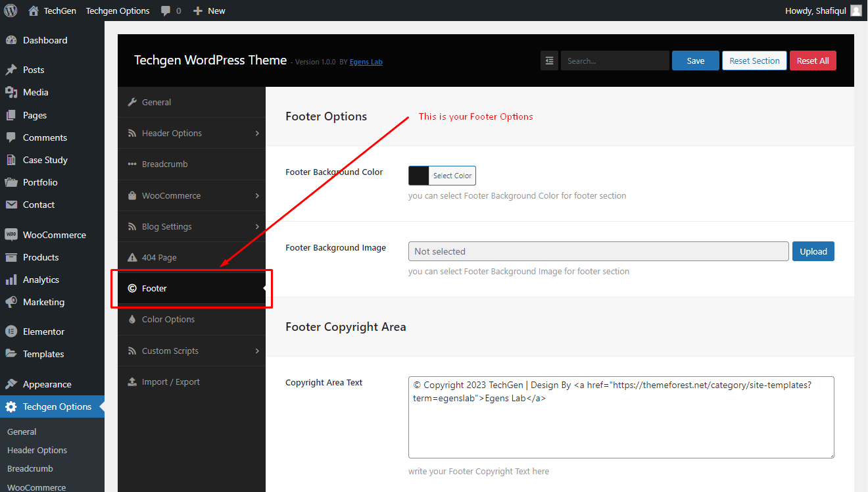Open the General options tab
This screenshot has width=868, height=492.
click(191, 102)
